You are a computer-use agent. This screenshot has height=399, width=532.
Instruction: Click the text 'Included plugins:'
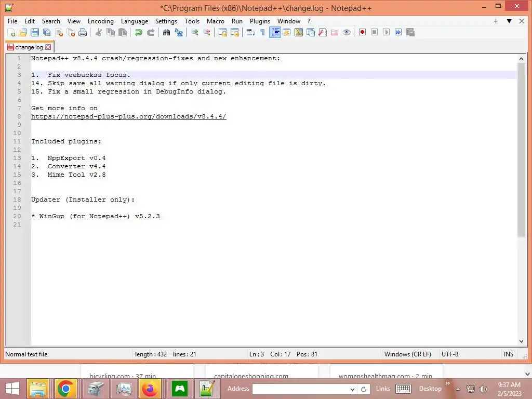(x=66, y=141)
